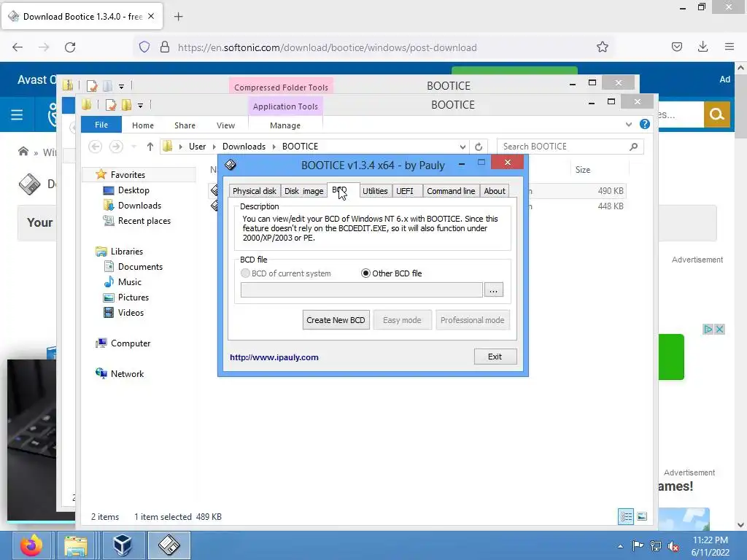Screen dimensions: 747x560
Task: Refresh the Explorer BOOTICE folder
Action: (x=479, y=147)
